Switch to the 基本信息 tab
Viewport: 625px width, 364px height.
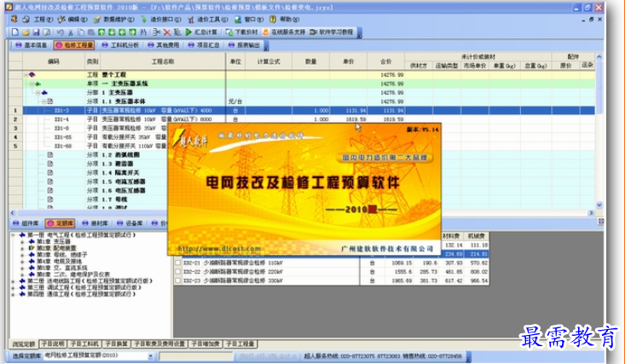click(x=32, y=45)
